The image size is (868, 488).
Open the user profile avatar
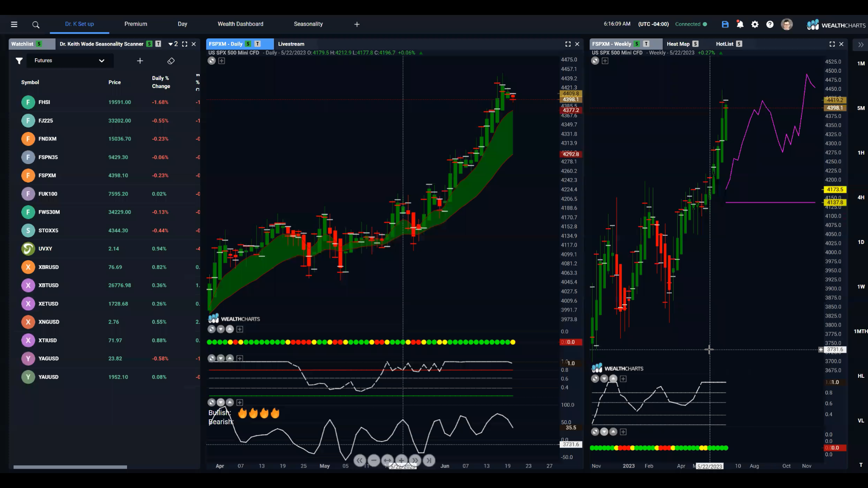[x=787, y=24]
